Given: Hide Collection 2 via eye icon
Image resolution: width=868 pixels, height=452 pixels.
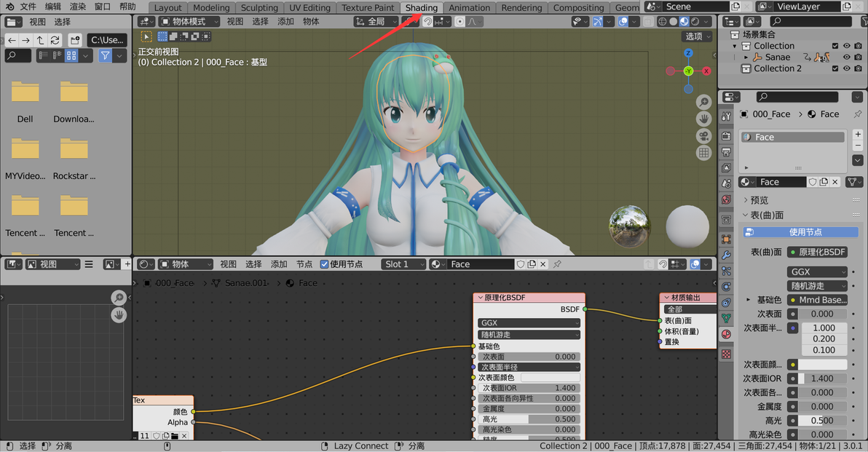Looking at the screenshot, I should 846,68.
